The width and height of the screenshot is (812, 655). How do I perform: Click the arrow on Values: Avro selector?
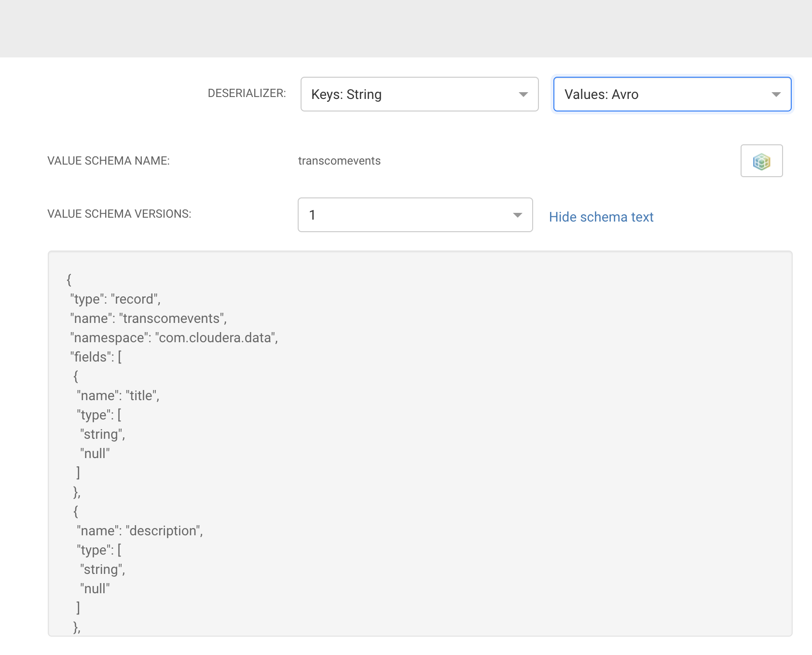pos(776,95)
